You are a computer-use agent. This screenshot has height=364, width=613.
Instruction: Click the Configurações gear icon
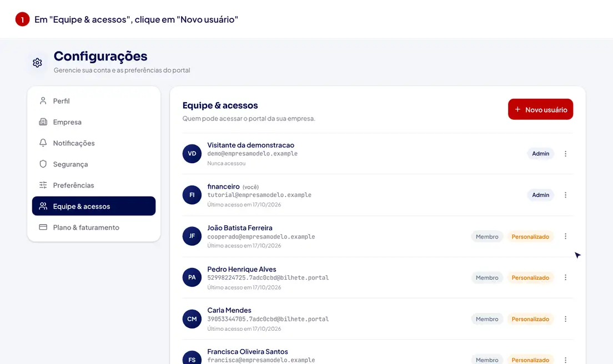point(38,63)
